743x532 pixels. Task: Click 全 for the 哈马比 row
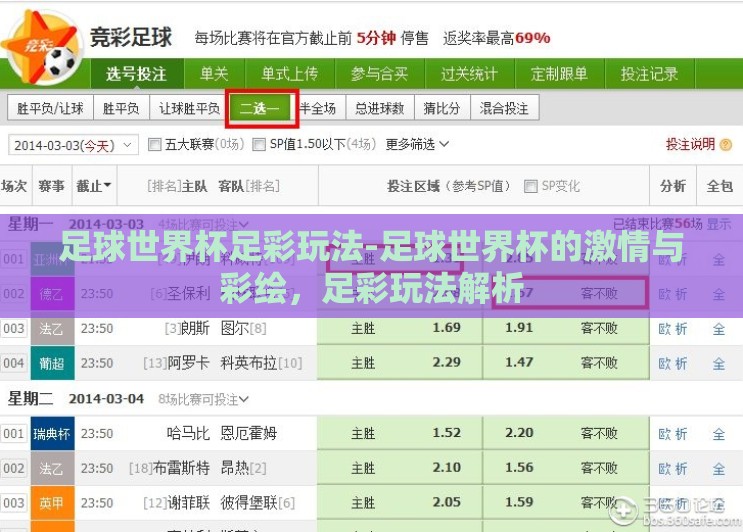(x=719, y=433)
